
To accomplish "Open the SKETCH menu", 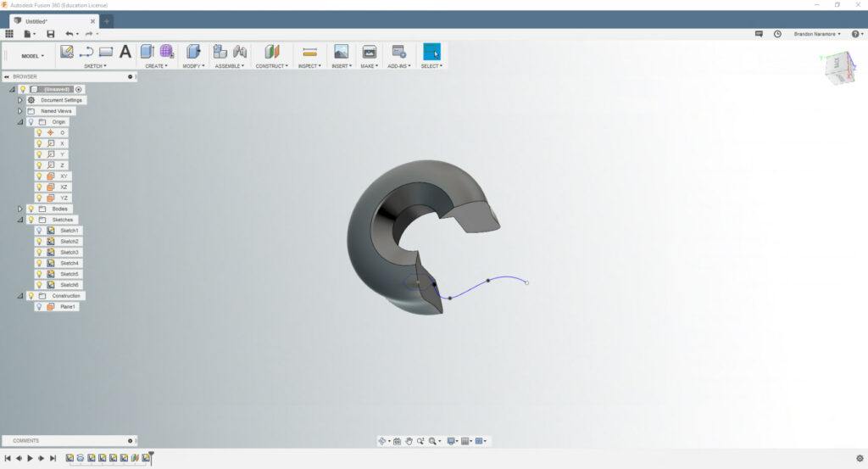I will (x=95, y=66).
